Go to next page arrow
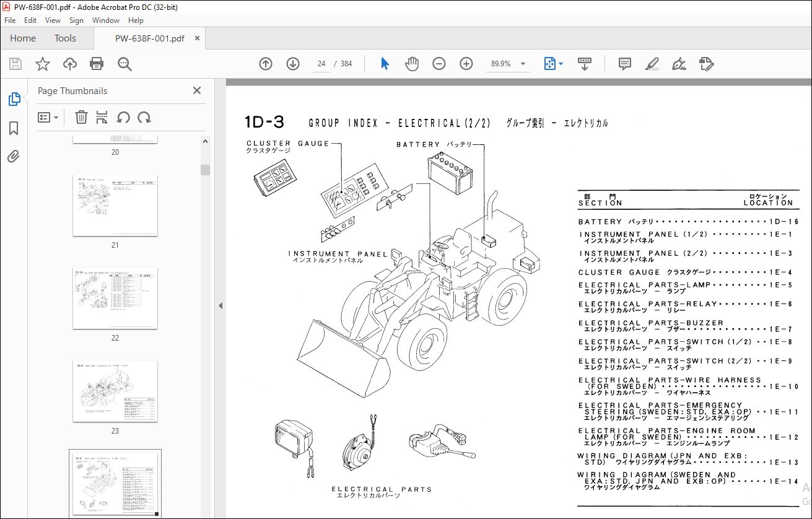 [293, 64]
